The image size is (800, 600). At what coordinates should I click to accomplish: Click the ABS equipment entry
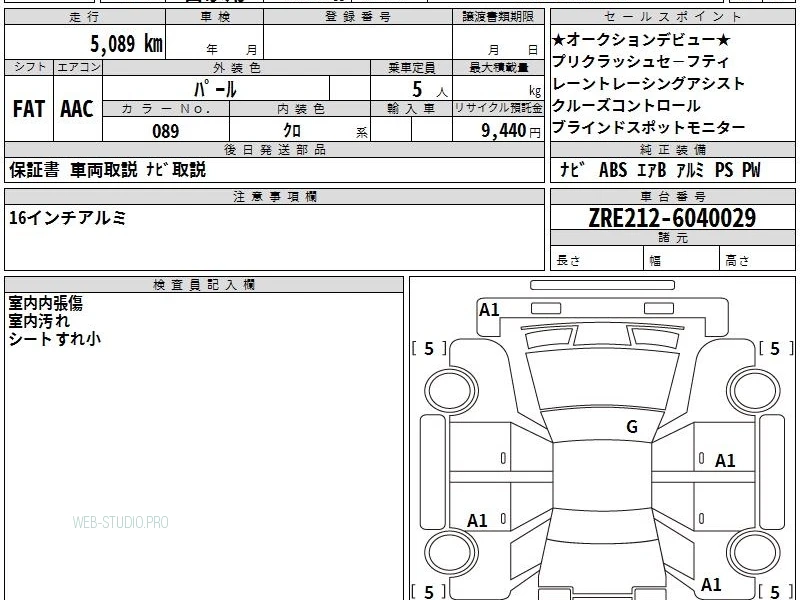point(613,170)
